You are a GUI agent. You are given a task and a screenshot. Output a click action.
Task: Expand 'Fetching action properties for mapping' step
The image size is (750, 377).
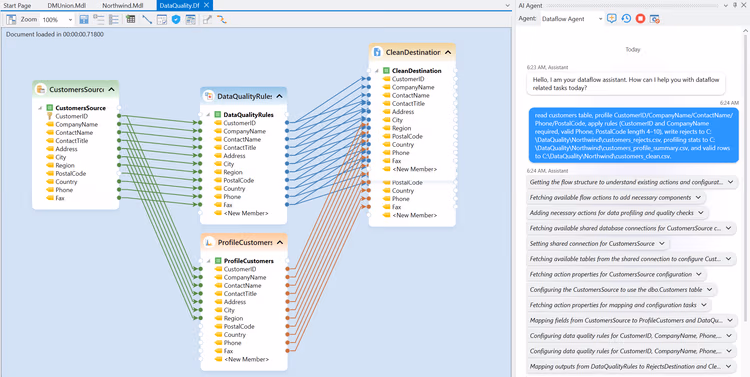tap(705, 305)
